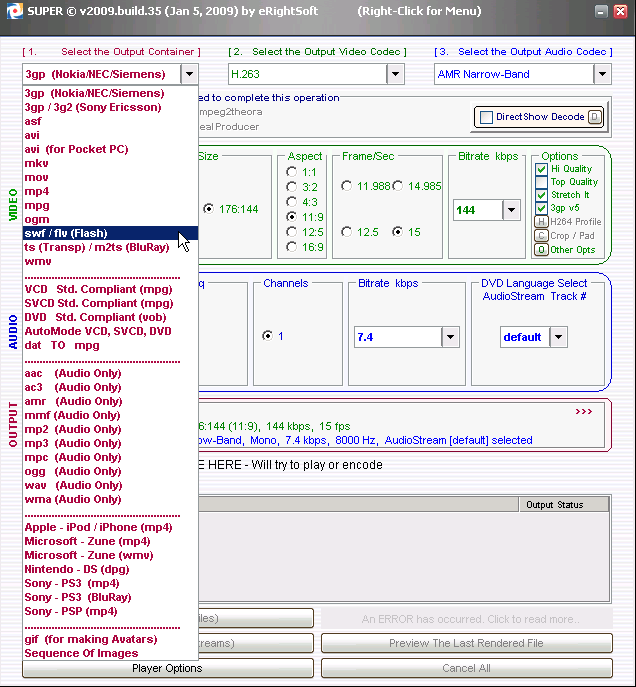Click the Other Opts 'O' icon
Image resolution: width=636 pixels, height=687 pixels.
541,250
